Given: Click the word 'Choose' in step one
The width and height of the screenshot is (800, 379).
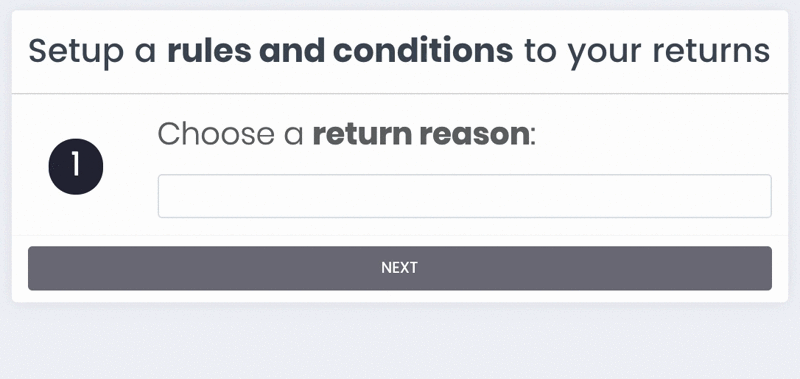Looking at the screenshot, I should point(216,134).
